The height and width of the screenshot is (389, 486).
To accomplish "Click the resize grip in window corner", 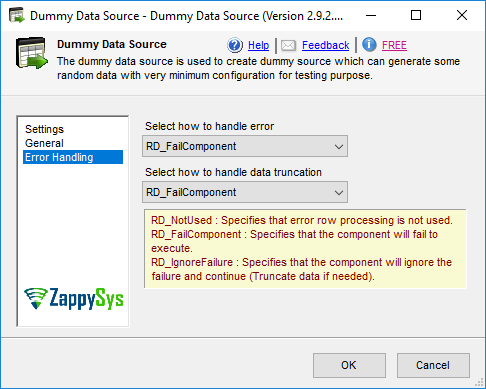I will click(x=479, y=382).
